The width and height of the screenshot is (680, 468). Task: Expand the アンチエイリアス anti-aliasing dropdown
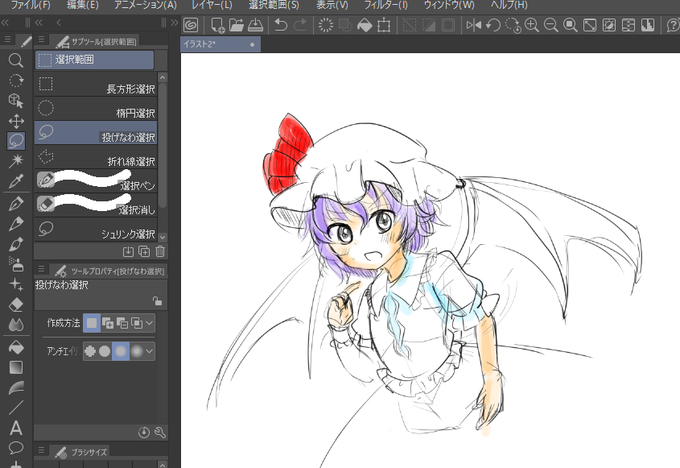click(149, 351)
